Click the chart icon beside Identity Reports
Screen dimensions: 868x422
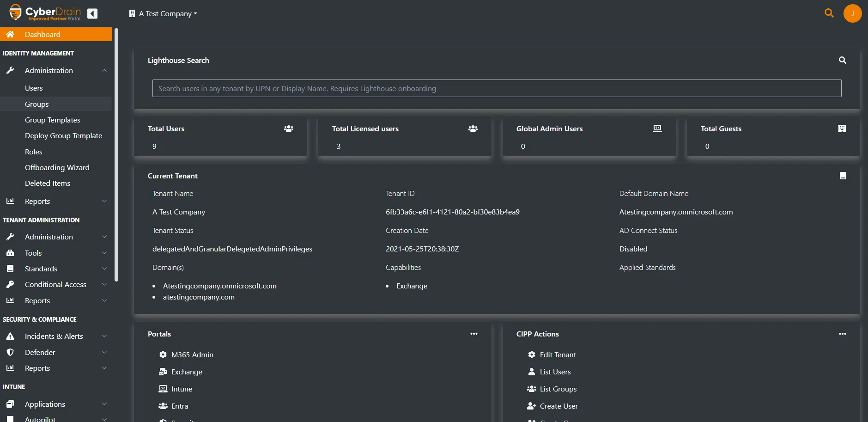10,201
